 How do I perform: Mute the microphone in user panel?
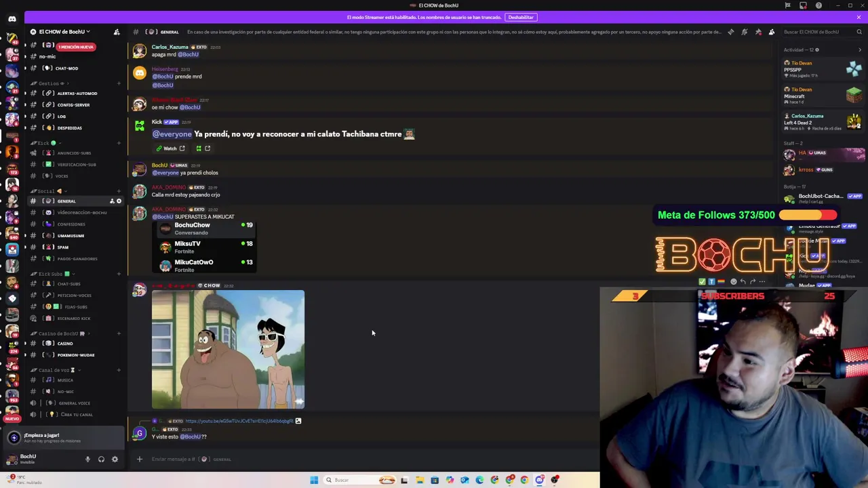(x=87, y=460)
